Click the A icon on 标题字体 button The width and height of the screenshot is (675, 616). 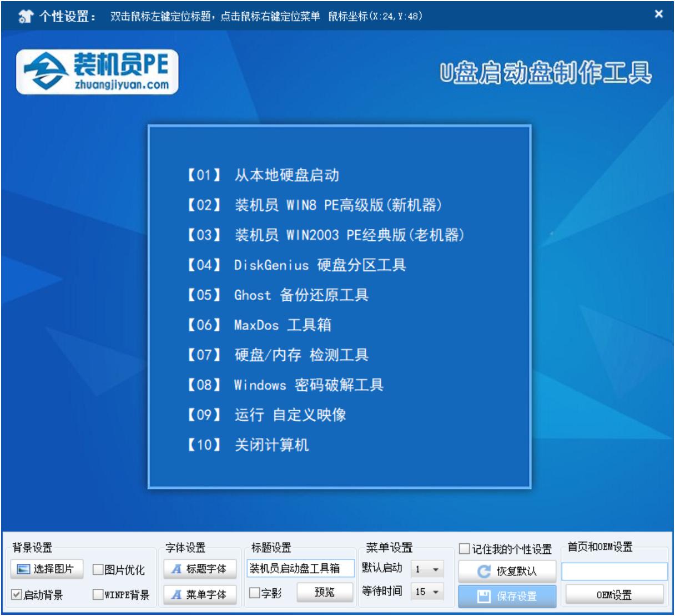point(177,568)
